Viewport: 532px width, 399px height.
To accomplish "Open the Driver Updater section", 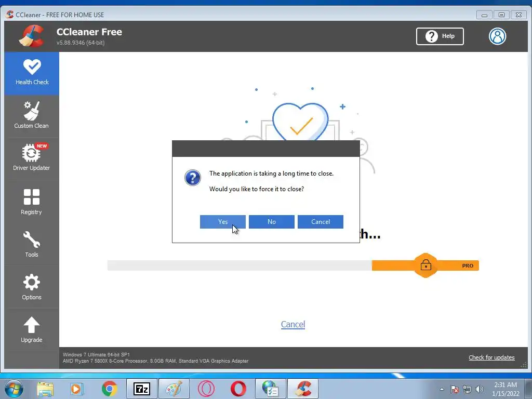I will click(32, 158).
